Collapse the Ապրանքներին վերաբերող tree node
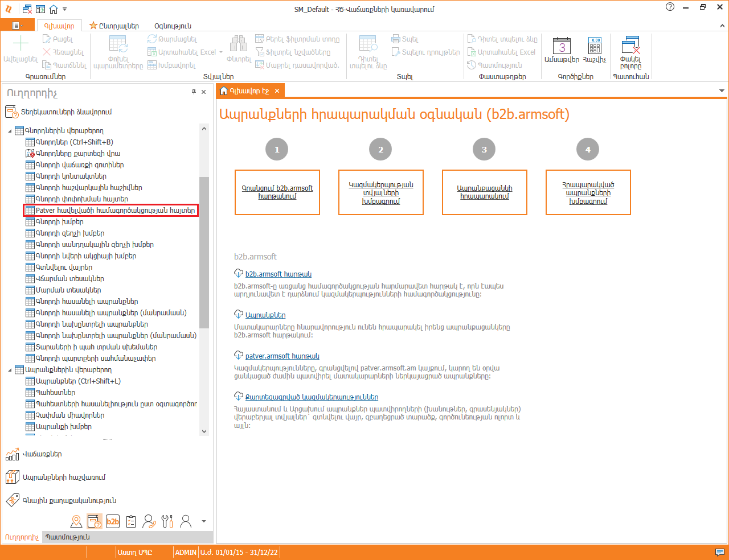 [10, 370]
